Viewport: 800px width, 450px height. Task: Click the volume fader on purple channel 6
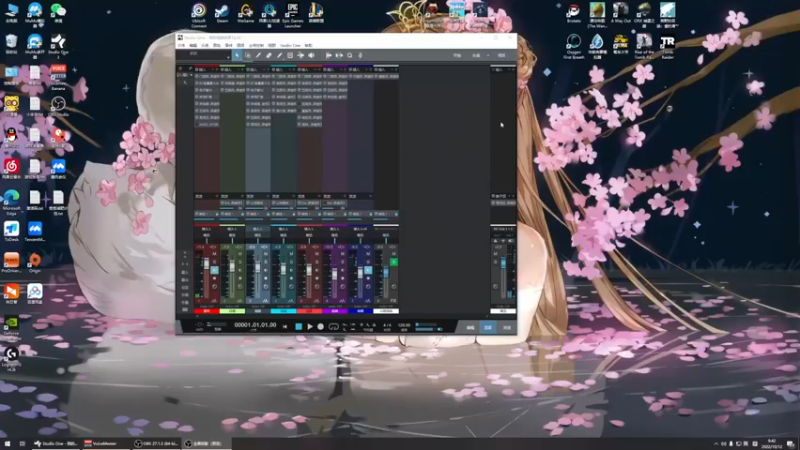[x=334, y=274]
